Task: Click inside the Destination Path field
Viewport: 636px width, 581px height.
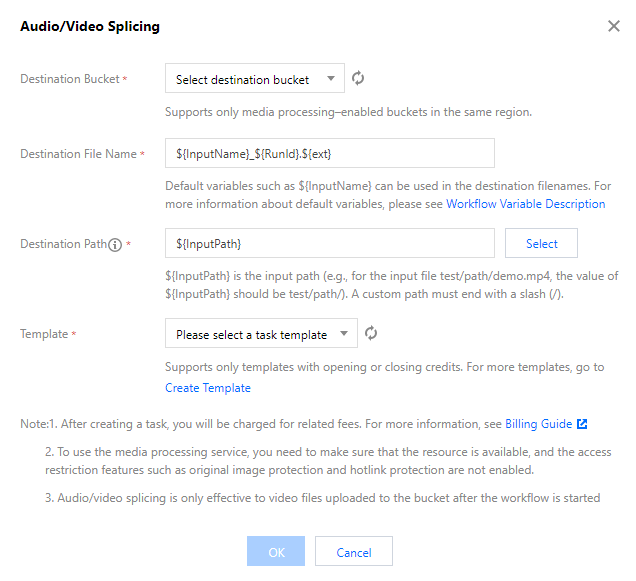Action: tap(329, 243)
